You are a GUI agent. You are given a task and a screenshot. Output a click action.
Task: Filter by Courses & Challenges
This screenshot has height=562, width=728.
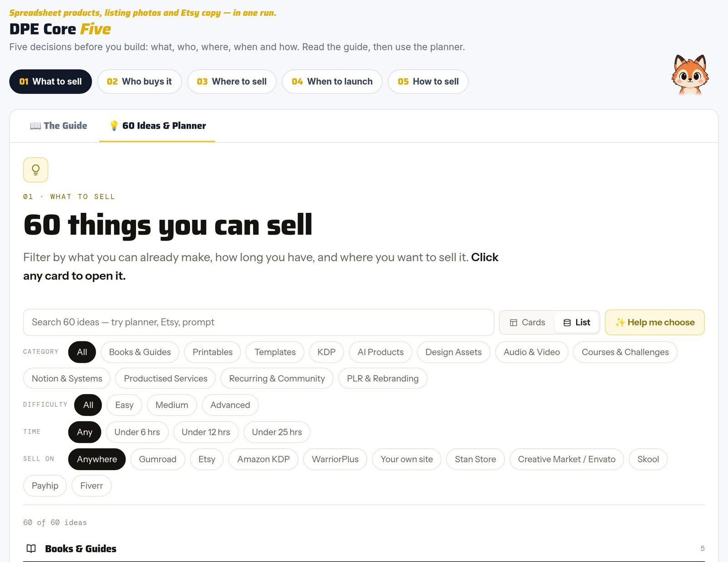tap(625, 352)
